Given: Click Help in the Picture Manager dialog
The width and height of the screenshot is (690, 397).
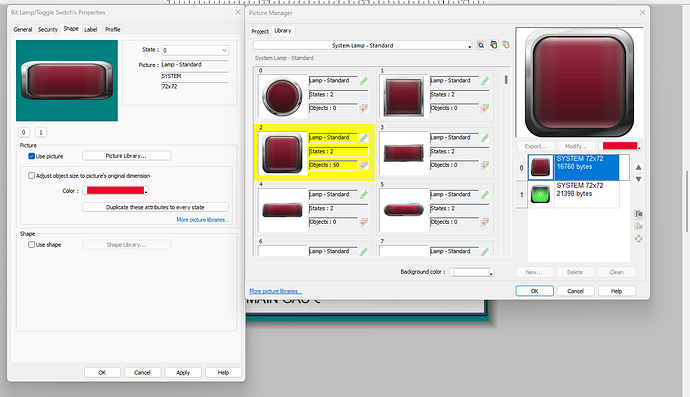Looking at the screenshot, I should click(617, 291).
